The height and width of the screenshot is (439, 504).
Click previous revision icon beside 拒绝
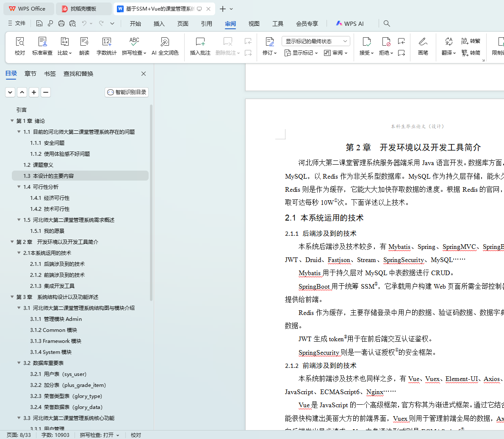402,41
